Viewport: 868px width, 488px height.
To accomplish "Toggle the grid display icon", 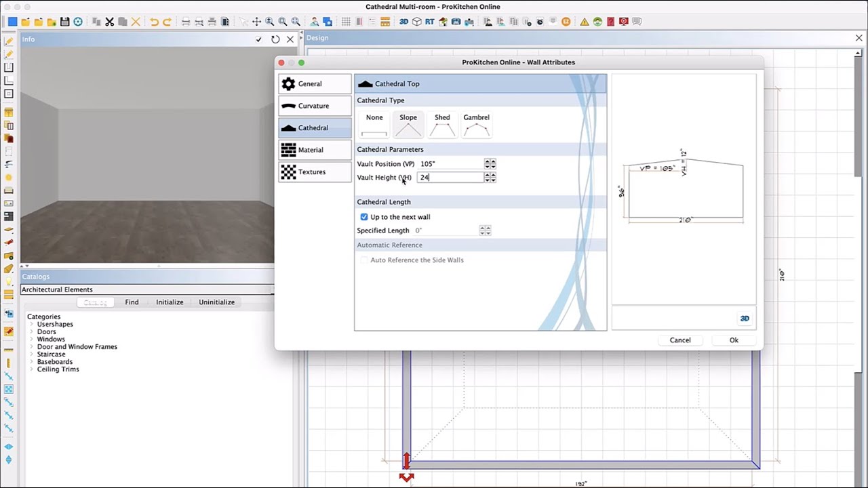I will click(346, 22).
